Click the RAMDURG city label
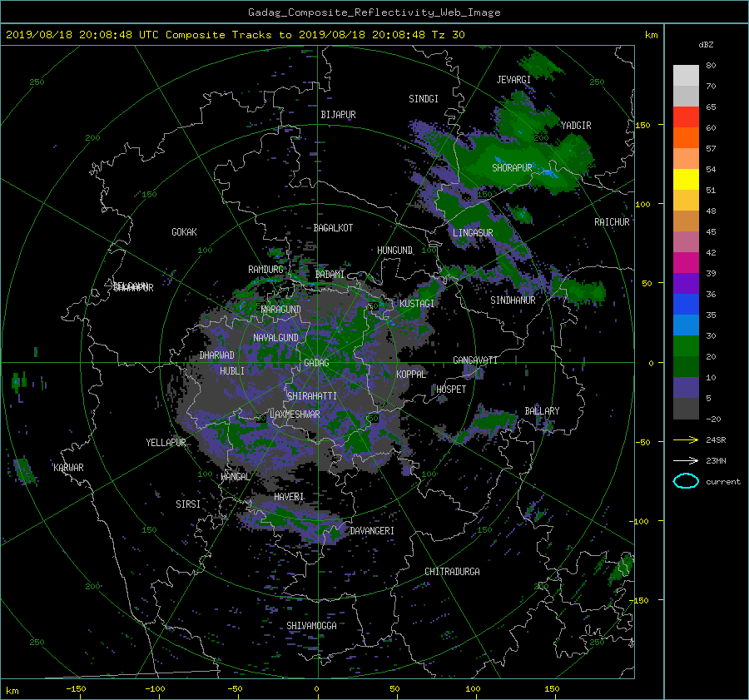This screenshot has width=749, height=700. pos(265,270)
